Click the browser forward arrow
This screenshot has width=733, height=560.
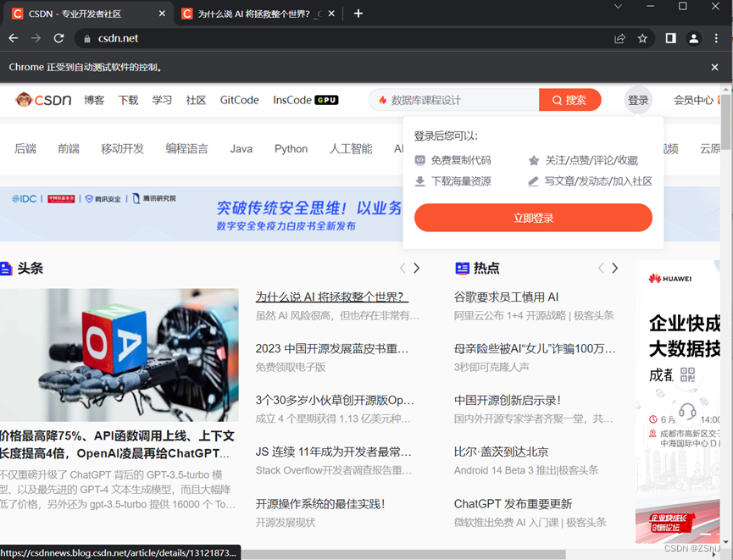(x=36, y=38)
